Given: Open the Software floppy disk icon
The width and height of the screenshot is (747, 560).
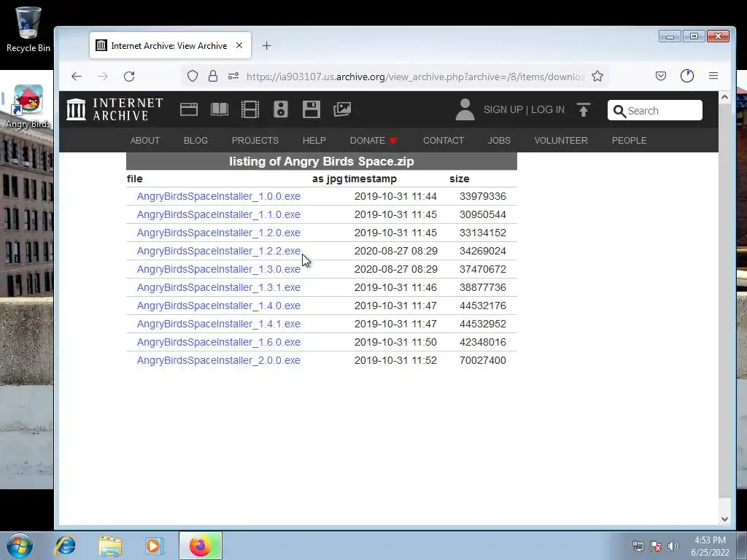Looking at the screenshot, I should tap(311, 109).
